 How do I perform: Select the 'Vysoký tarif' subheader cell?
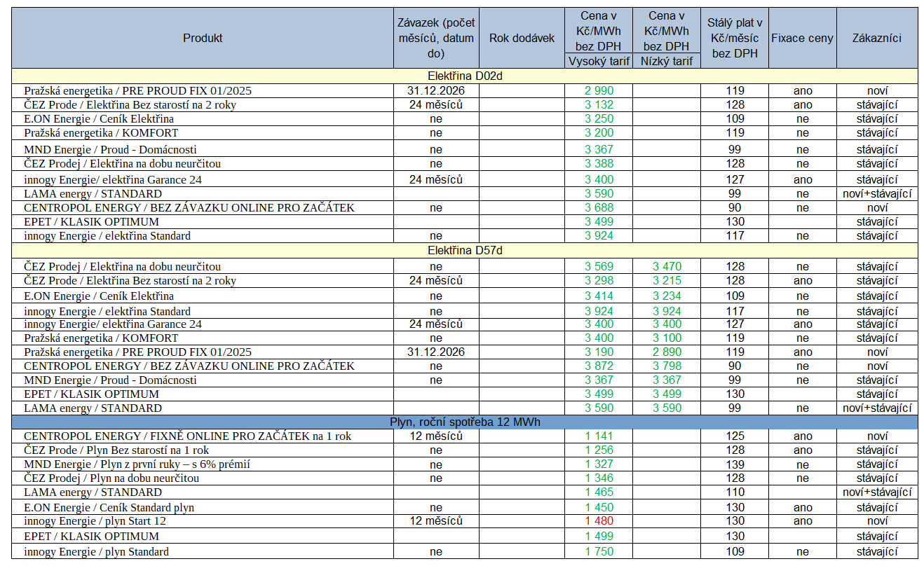(599, 61)
